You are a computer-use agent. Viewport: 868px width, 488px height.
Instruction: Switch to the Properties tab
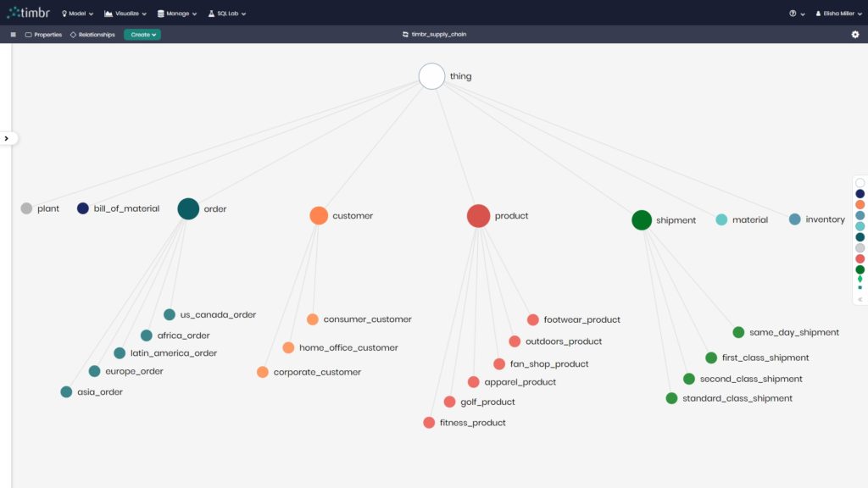coord(44,34)
